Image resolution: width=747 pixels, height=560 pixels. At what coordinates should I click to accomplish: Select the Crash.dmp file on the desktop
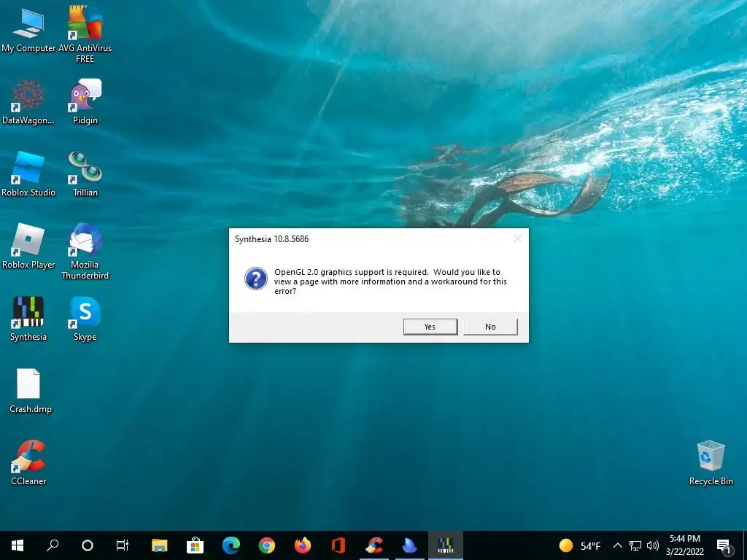29,391
